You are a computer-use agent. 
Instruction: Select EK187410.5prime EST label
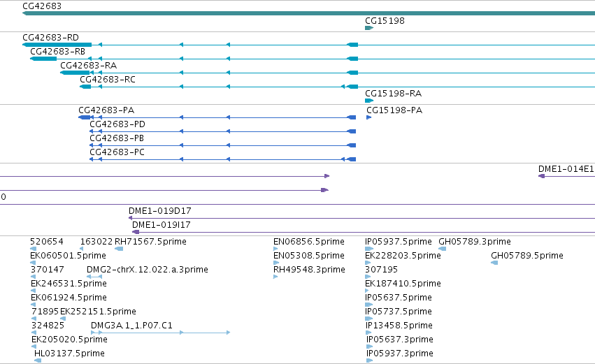click(403, 284)
